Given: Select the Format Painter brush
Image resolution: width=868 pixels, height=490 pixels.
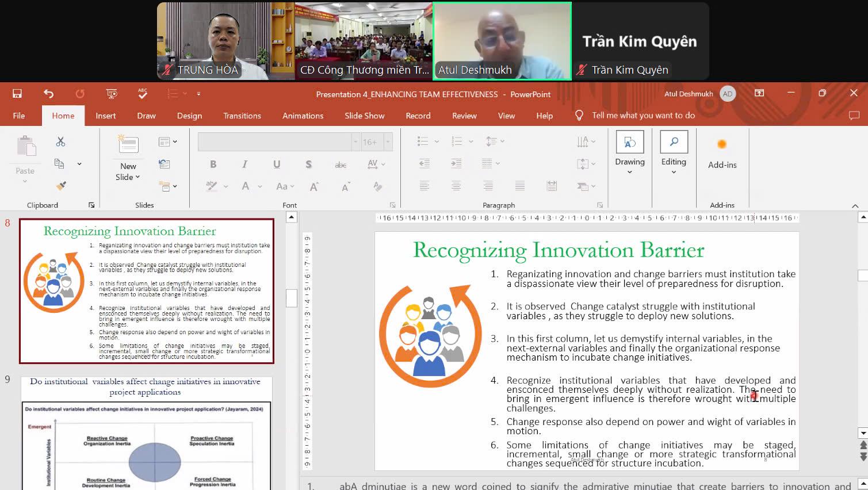Looking at the screenshot, I should point(61,186).
